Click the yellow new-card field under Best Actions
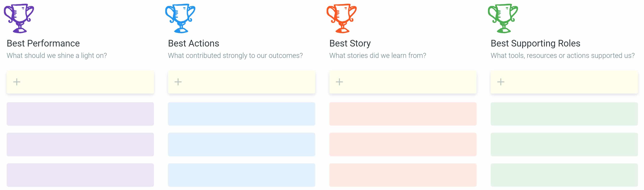Viewport: 644px width, 190px height. coord(242,82)
